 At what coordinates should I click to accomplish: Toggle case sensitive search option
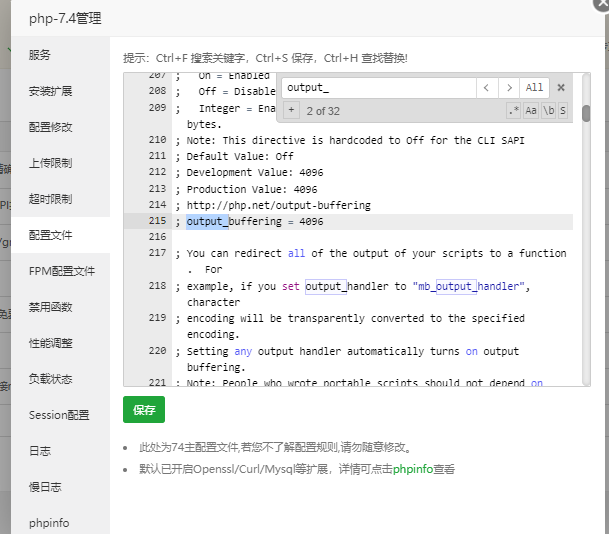[531, 110]
